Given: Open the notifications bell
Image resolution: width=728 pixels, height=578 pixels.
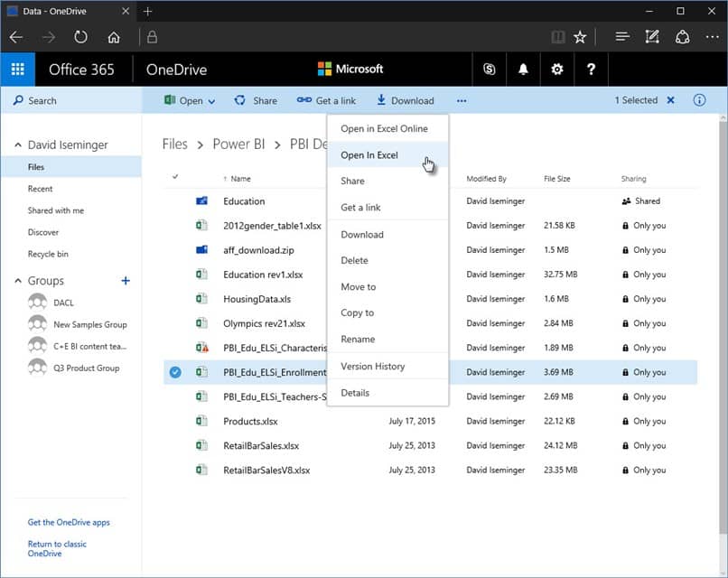Looking at the screenshot, I should 523,70.
